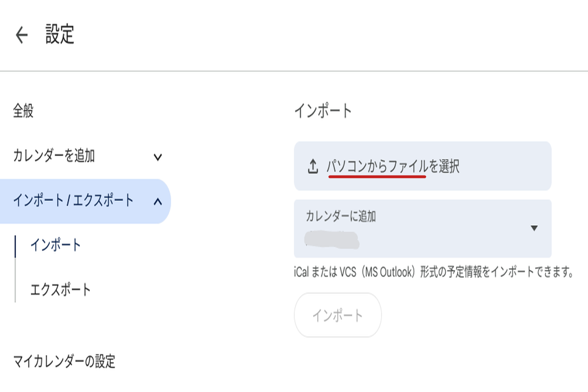Select the カレンダーを追加 sidebar label
Viewport: 588px width, 392px height.
pyautogui.click(x=54, y=156)
